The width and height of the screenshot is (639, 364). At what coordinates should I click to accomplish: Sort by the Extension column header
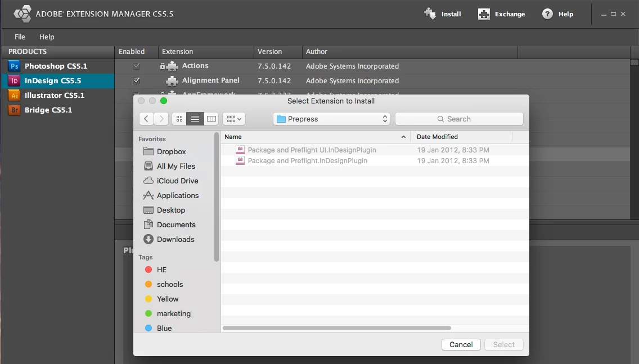coord(206,52)
